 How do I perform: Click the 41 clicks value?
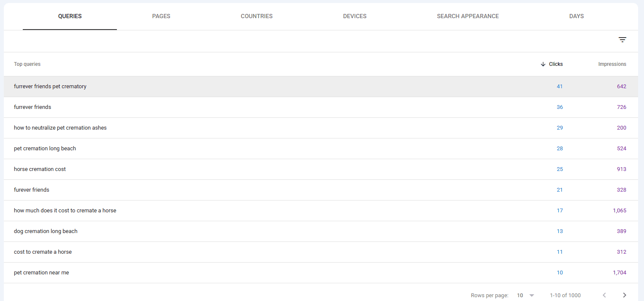[x=560, y=87]
